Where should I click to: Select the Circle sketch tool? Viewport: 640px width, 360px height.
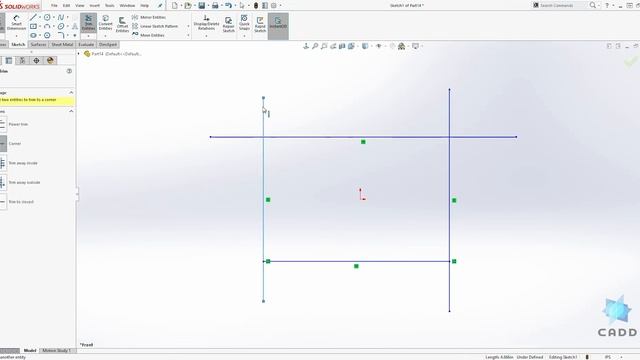point(47,17)
